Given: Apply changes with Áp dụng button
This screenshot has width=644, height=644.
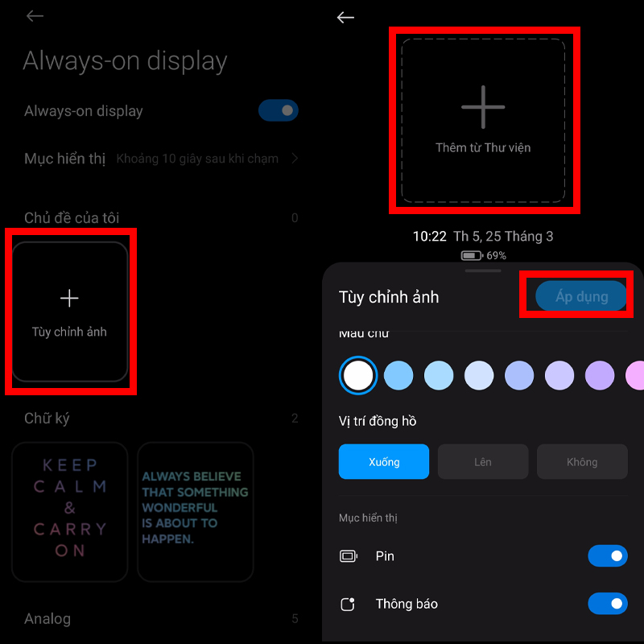Looking at the screenshot, I should point(581,296).
